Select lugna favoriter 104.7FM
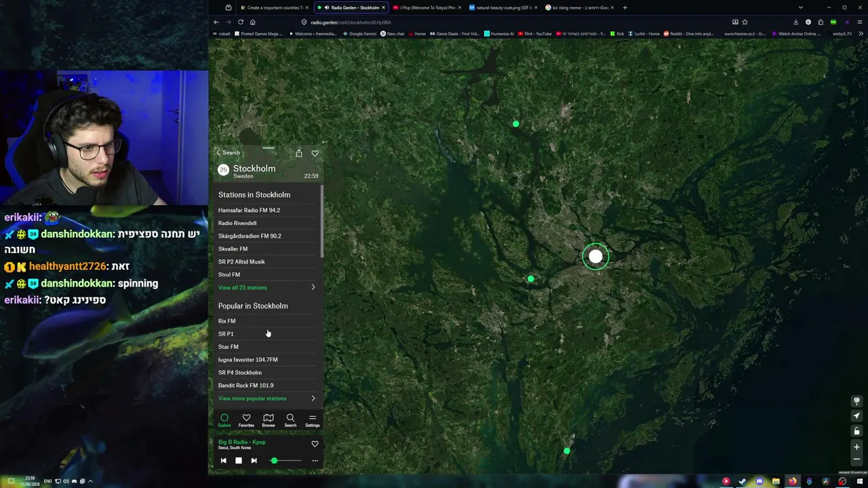Image resolution: width=868 pixels, height=488 pixels. (x=267, y=360)
